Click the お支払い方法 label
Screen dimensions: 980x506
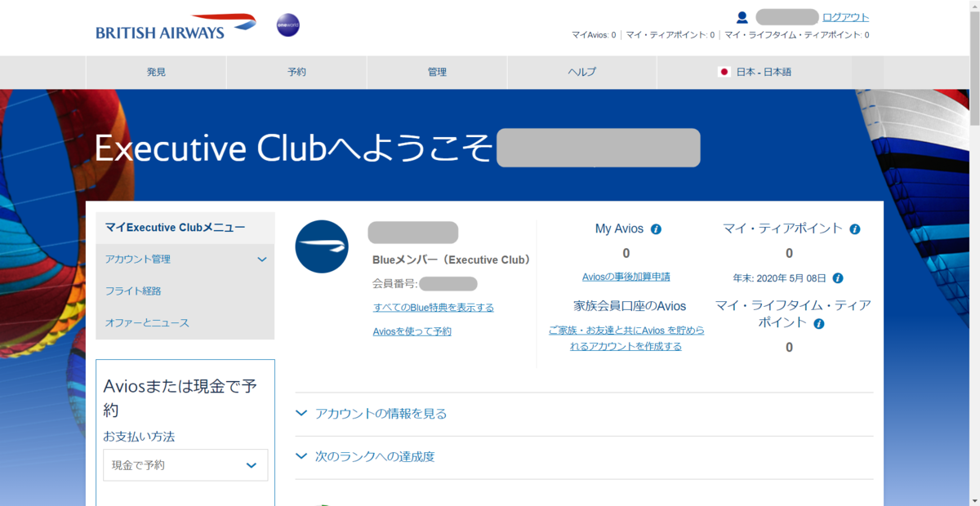coord(139,437)
